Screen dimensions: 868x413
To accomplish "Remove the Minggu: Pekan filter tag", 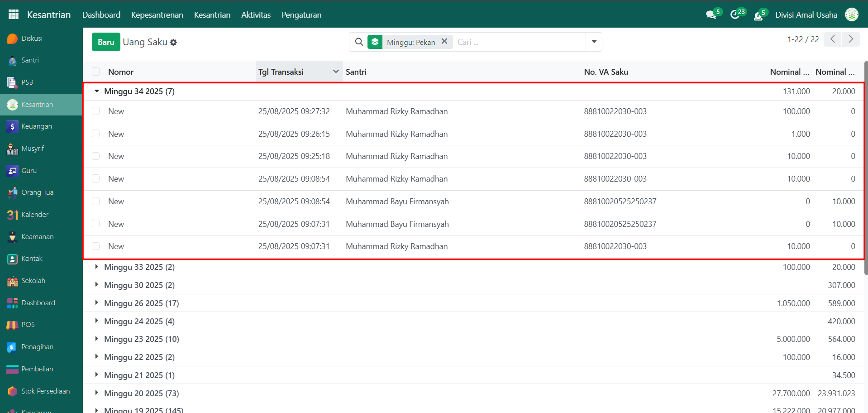I will (x=444, y=41).
